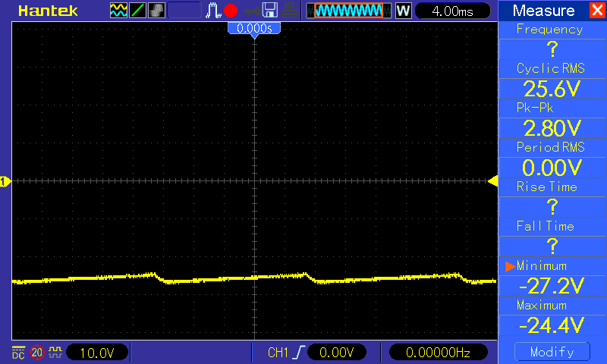This screenshot has width=607, height=364.
Task: Click the floppy disk save icon
Action: pyautogui.click(x=270, y=11)
